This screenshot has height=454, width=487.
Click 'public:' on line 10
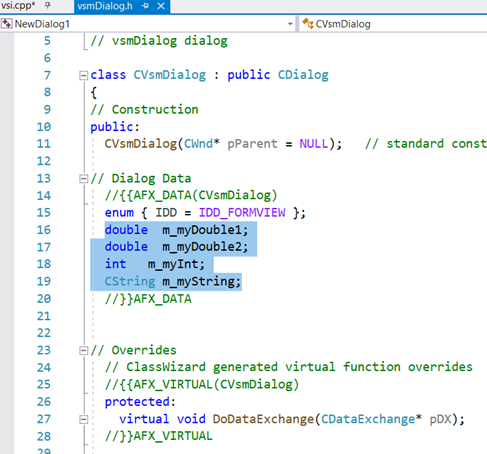pyautogui.click(x=115, y=127)
